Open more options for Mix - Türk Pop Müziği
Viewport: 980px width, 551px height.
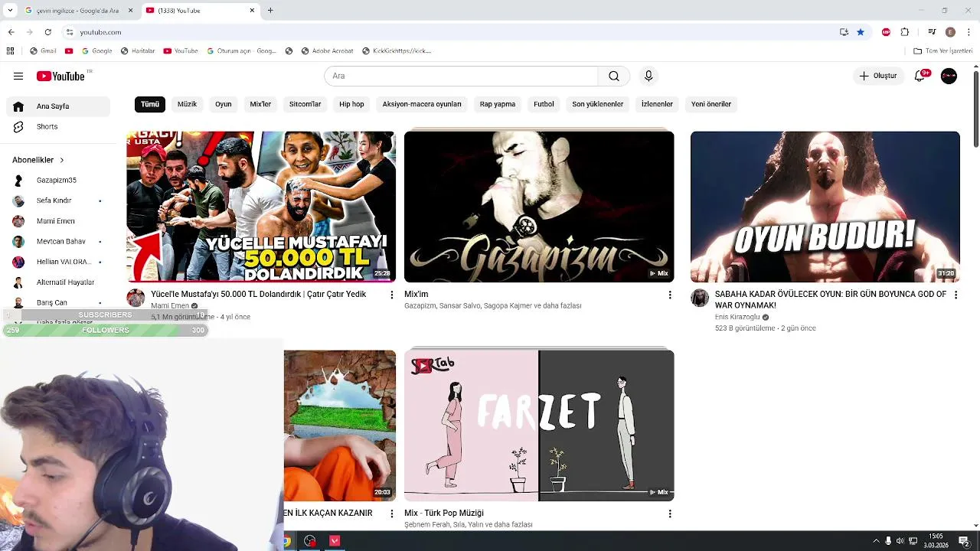click(670, 514)
